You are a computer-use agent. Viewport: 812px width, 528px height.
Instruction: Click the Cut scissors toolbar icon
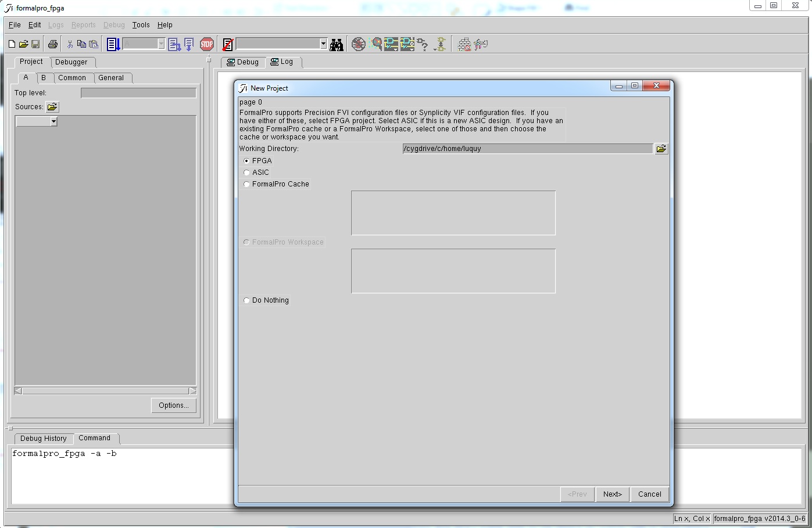click(x=70, y=44)
